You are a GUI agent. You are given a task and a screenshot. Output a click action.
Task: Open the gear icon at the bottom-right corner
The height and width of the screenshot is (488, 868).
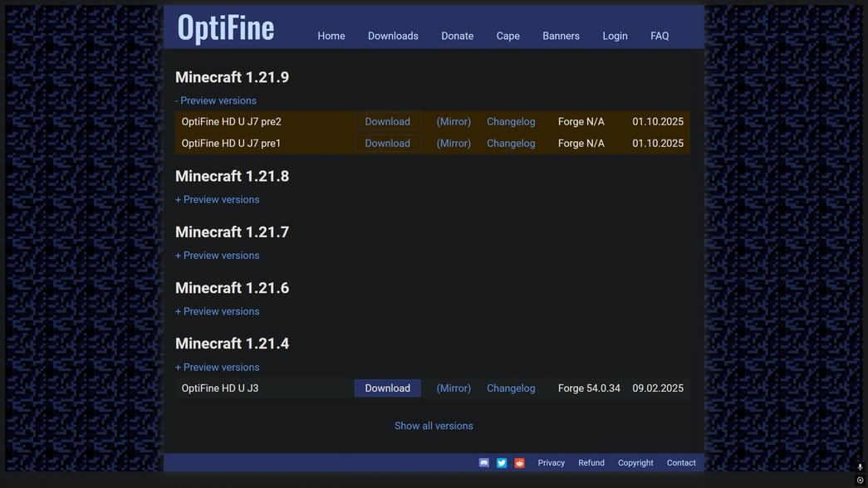point(860,480)
